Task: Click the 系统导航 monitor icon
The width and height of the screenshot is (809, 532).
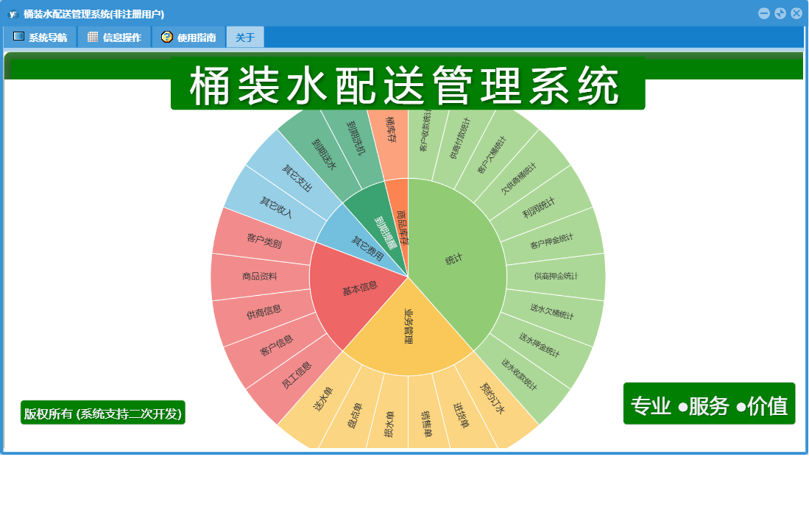Action: pyautogui.click(x=18, y=37)
